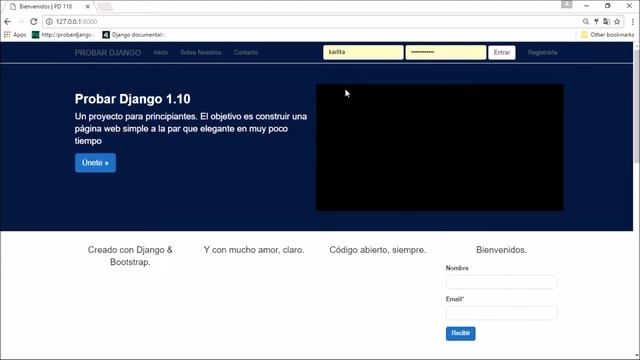Close the Bienvenidos browser tab

pyautogui.click(x=87, y=7)
